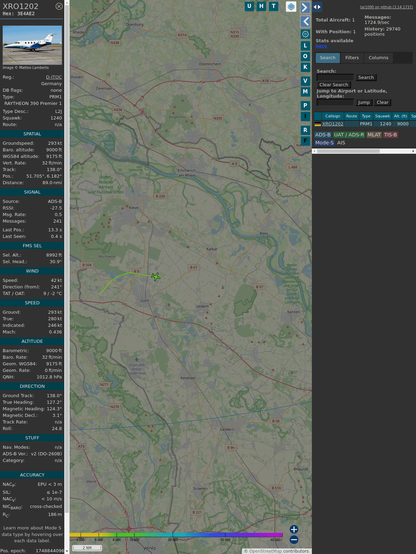This screenshot has height=554, width=416.
Task: Toggle the MLAT source filter
Action: click(x=374, y=135)
